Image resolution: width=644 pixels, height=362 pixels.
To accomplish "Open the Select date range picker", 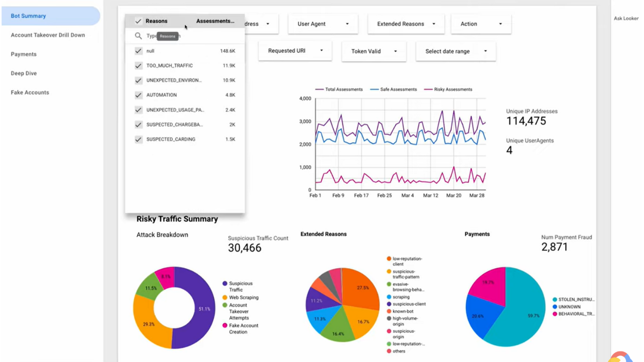I will 455,51.
